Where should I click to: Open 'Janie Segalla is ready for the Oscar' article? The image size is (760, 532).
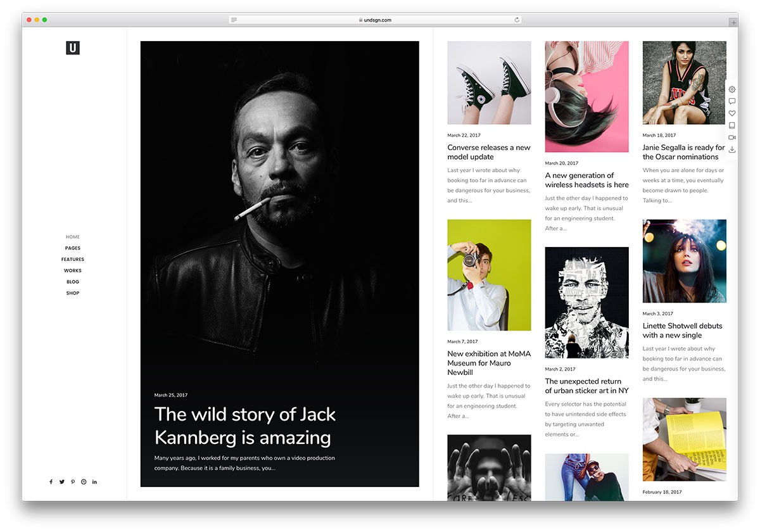pos(684,152)
